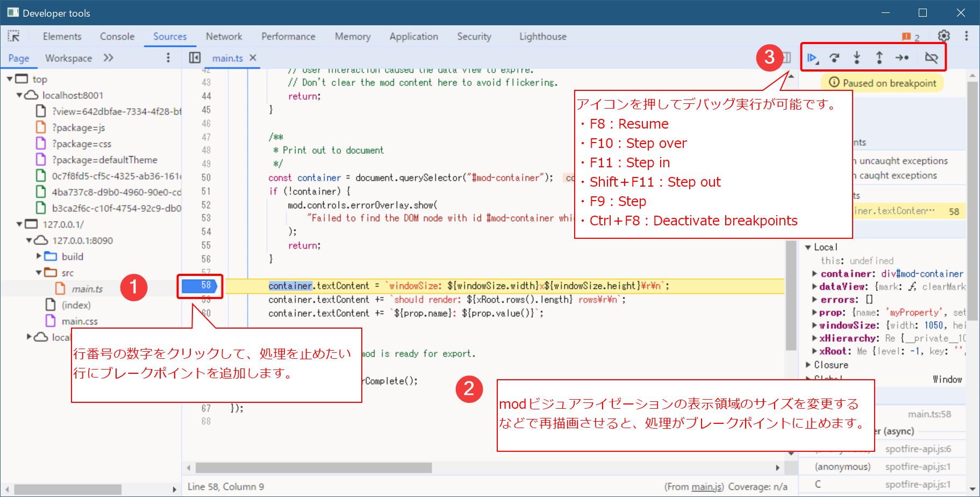The width and height of the screenshot is (980, 497).
Task: Resume script execution
Action: 813,58
